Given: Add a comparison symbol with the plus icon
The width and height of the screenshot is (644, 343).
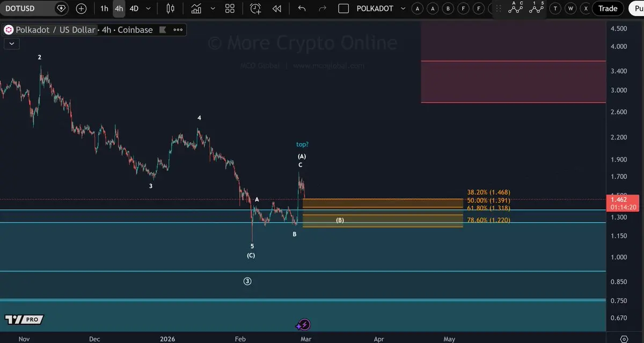Looking at the screenshot, I should pyautogui.click(x=81, y=9).
